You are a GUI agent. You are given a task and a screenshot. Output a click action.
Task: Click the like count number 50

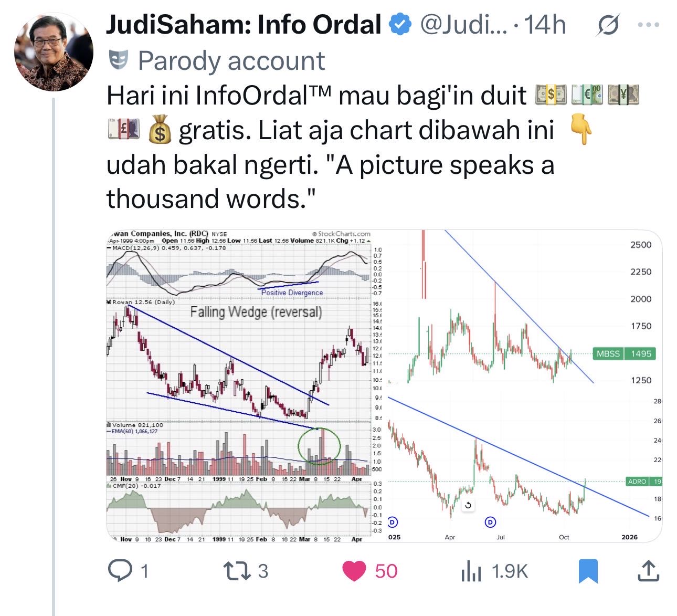[386, 571]
